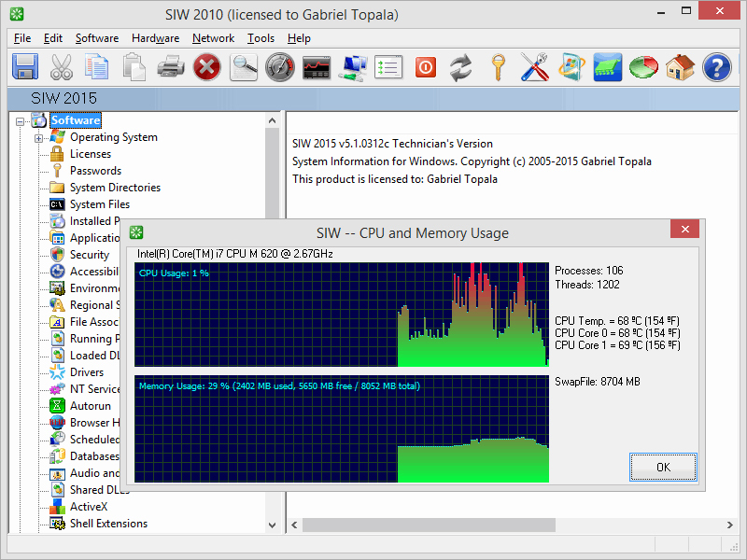The width and height of the screenshot is (747, 560).
Task: Click the Copy documents toolbar icon
Action: pos(97,67)
